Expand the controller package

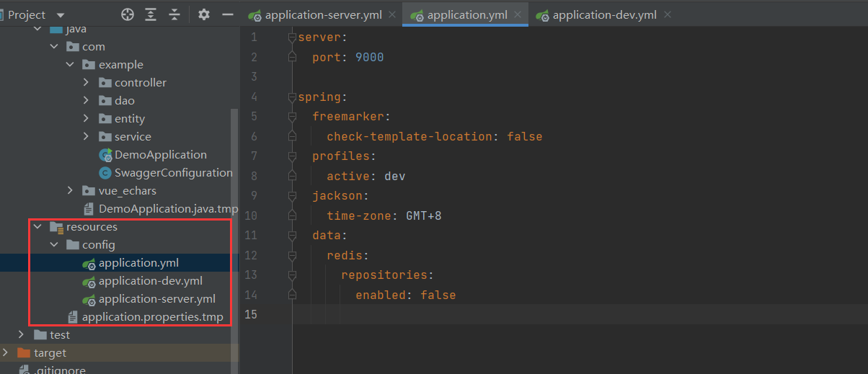click(86, 83)
